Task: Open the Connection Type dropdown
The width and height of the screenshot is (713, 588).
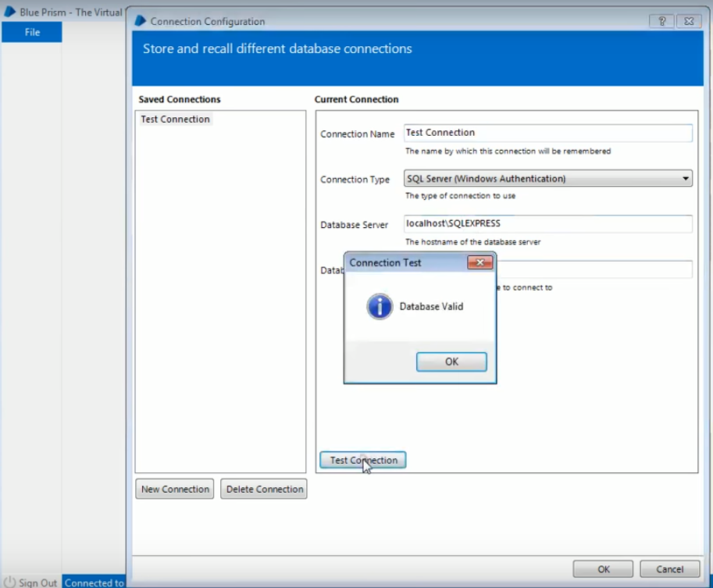Action: pyautogui.click(x=548, y=178)
